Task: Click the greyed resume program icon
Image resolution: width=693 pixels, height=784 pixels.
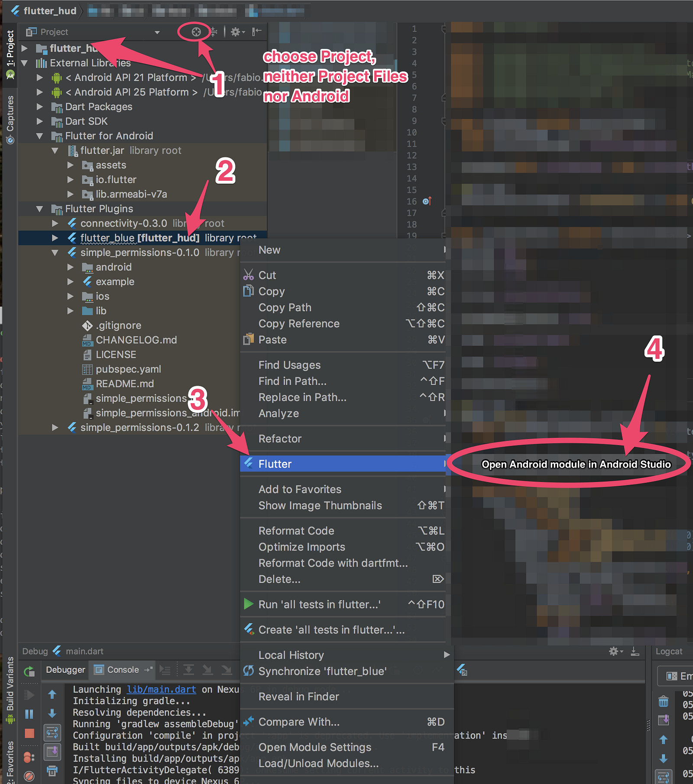Action: click(x=29, y=695)
